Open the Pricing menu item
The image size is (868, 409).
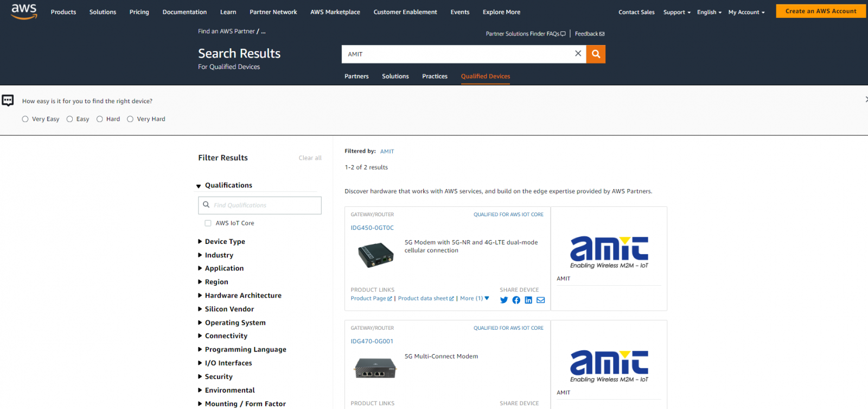139,12
